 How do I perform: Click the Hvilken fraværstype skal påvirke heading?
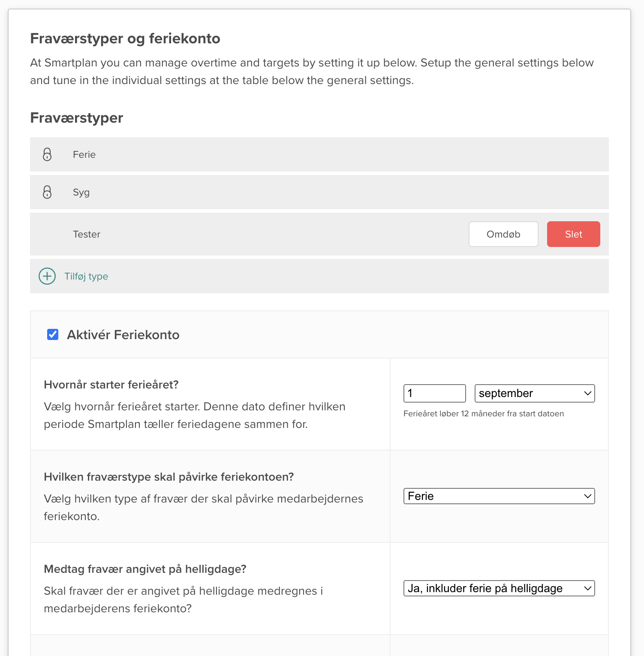[x=169, y=477]
